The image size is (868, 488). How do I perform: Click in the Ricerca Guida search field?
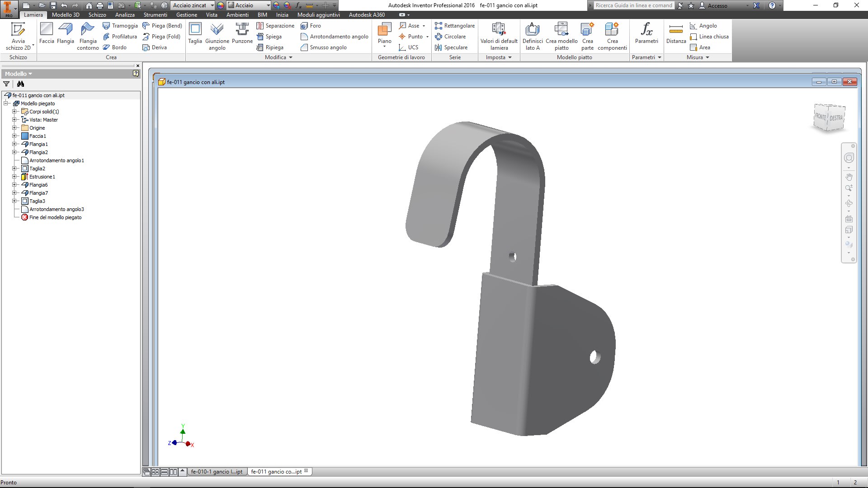click(x=632, y=5)
